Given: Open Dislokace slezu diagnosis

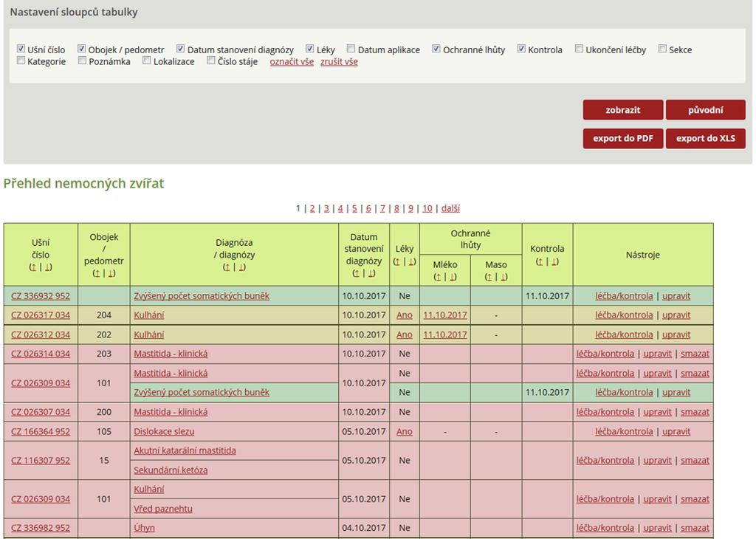Looking at the screenshot, I should click(164, 431).
